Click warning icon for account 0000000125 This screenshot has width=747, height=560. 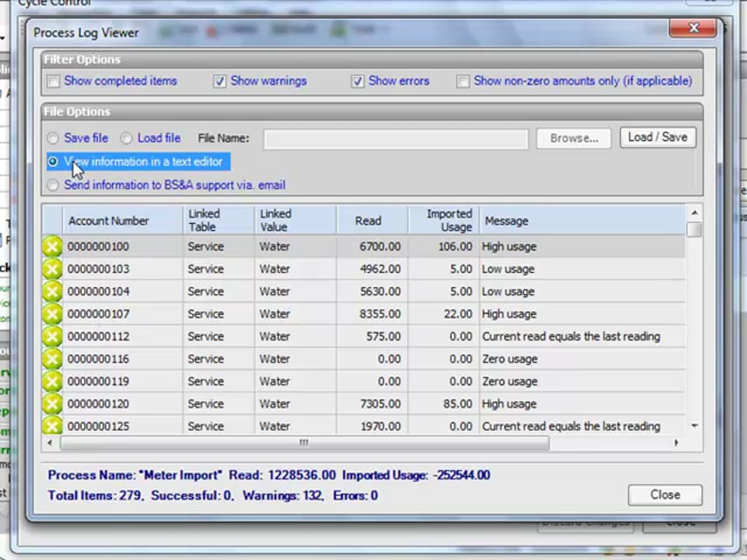click(x=52, y=426)
